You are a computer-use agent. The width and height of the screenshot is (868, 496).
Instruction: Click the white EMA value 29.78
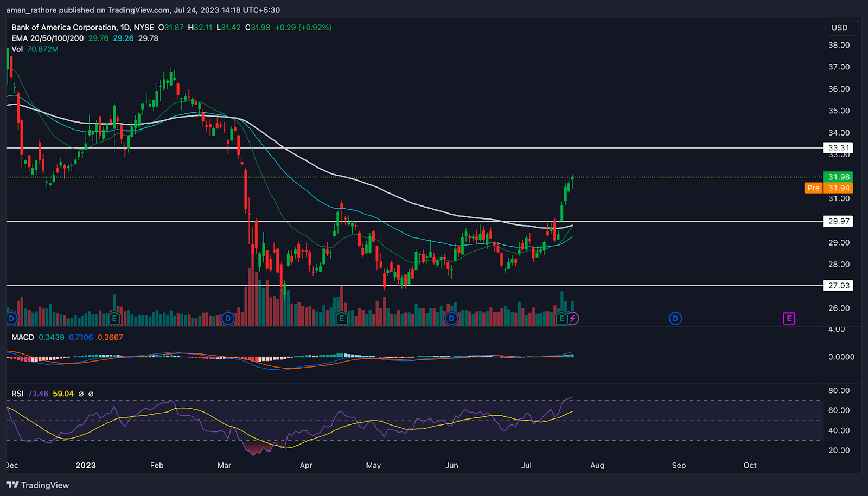click(x=148, y=38)
